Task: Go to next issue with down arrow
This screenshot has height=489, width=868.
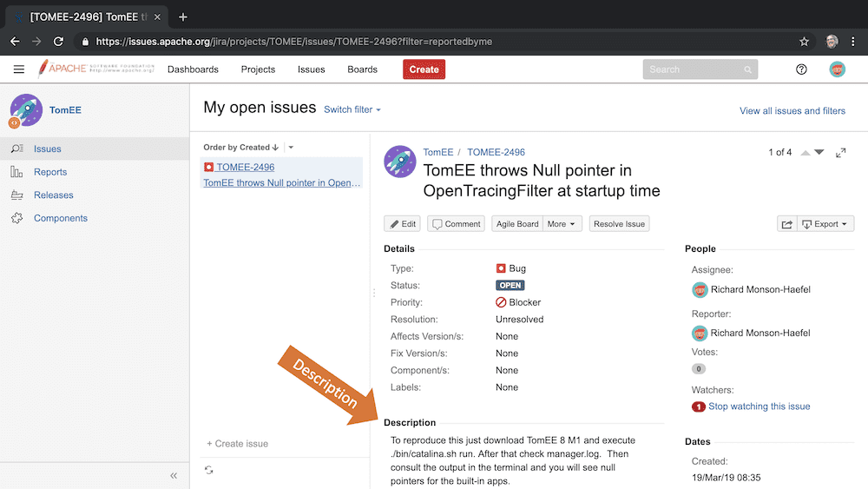Action: (819, 152)
